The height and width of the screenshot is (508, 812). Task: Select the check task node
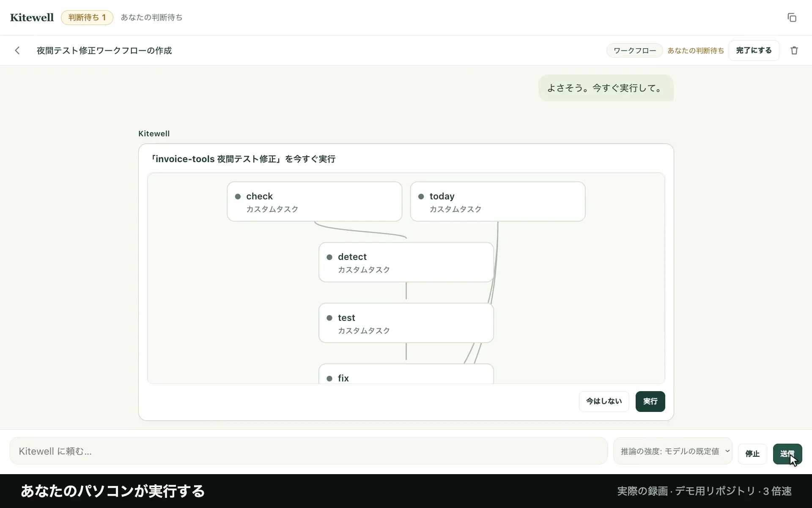(314, 202)
